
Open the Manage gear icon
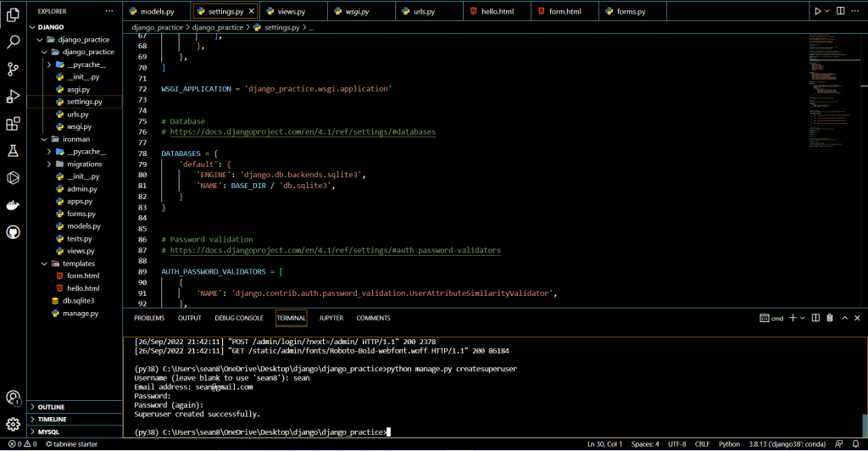point(13,424)
